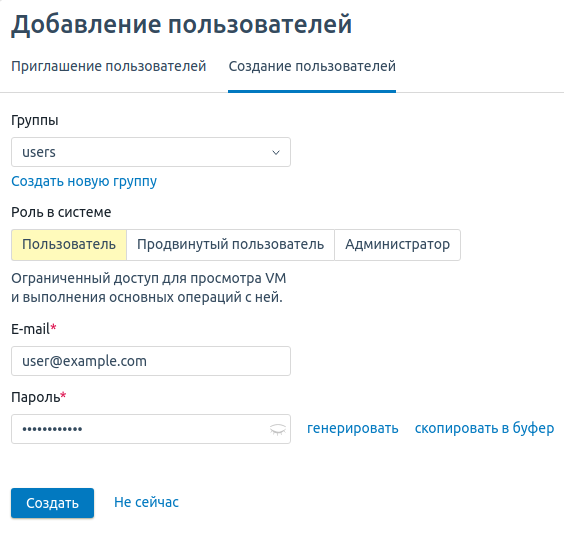Switch to Приглашение пользователей tab
The height and width of the screenshot is (534, 564).
point(109,66)
